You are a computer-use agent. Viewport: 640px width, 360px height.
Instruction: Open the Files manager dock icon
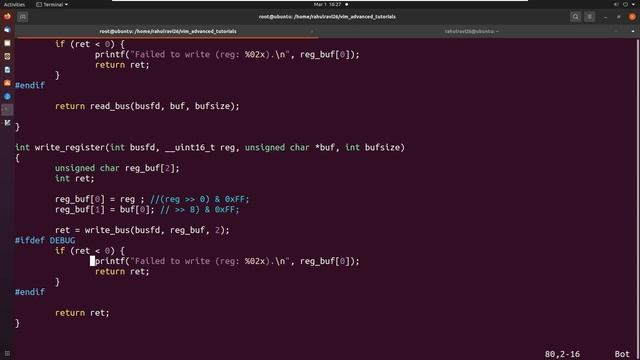(x=7, y=43)
